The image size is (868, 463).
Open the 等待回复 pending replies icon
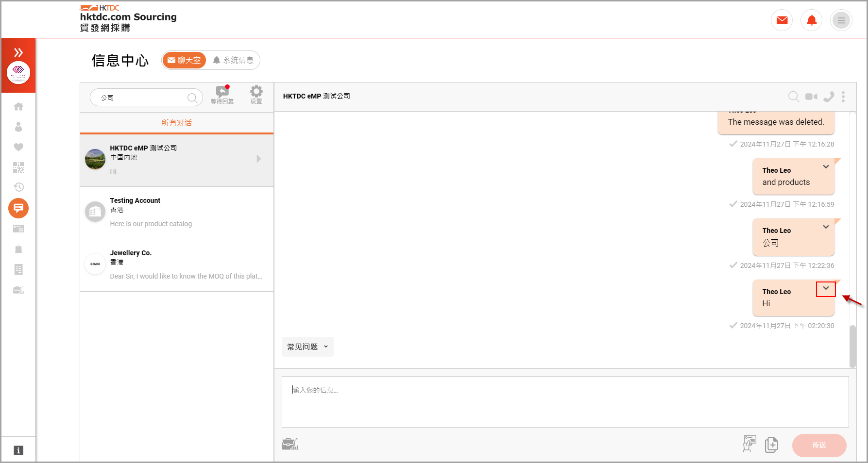222,95
